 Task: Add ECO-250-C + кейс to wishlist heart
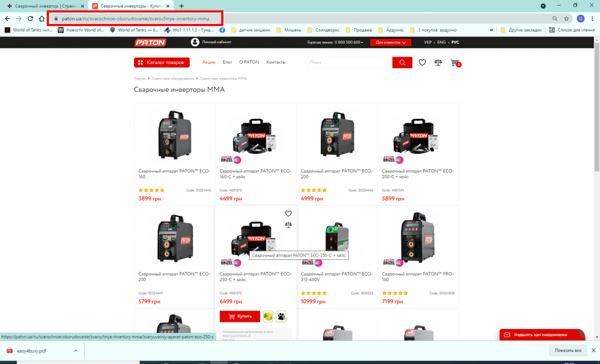coord(288,213)
